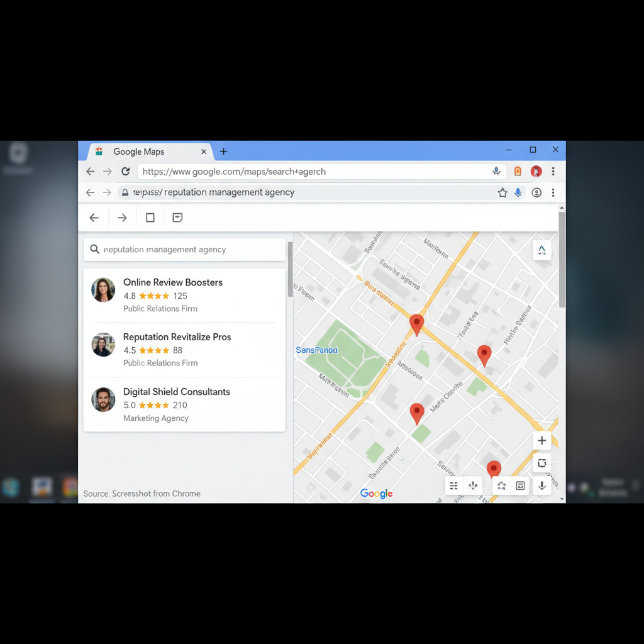644x644 pixels.
Task: Open a new tab with the plus button
Action: pos(223,152)
